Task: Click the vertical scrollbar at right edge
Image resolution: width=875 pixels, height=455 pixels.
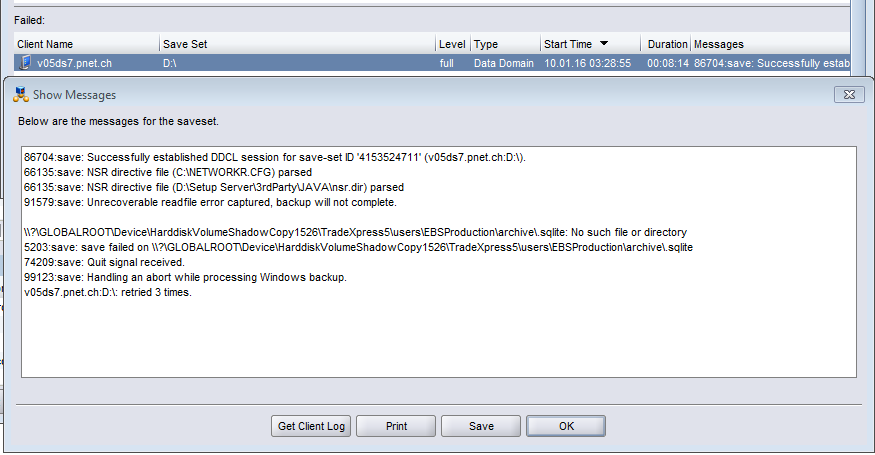Action: [x=857, y=36]
